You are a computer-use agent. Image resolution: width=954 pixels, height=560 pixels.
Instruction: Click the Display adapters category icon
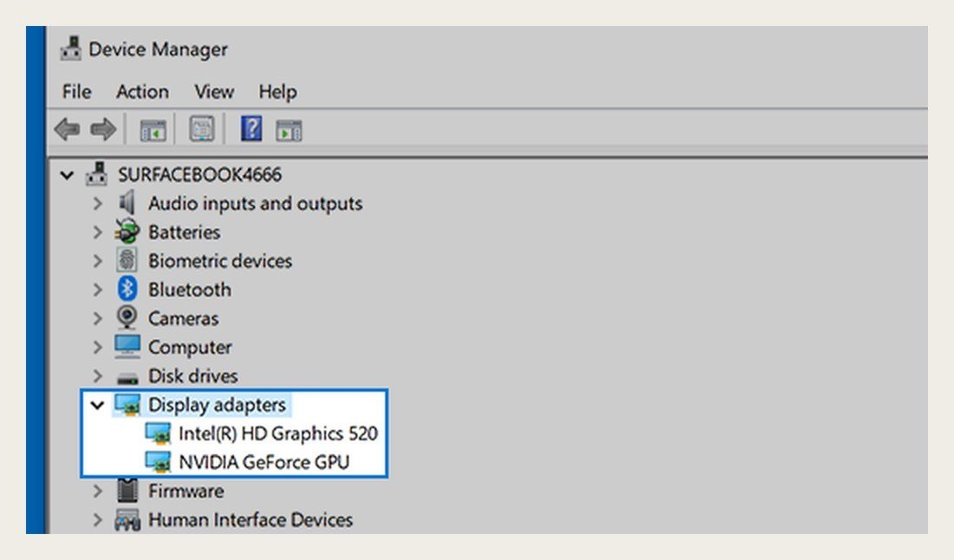(x=127, y=405)
